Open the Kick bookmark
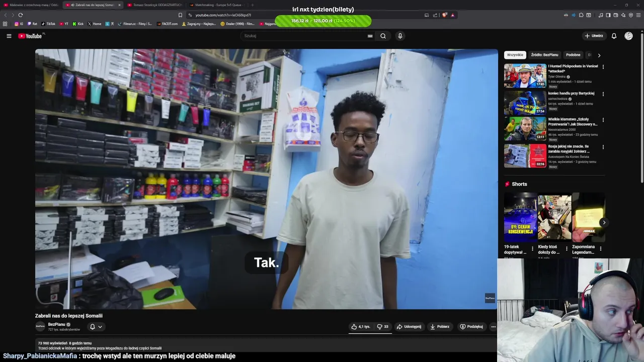 pyautogui.click(x=78, y=24)
